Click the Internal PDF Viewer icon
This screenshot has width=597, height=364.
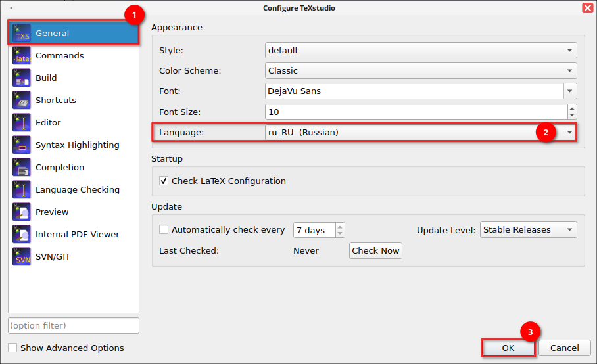tap(22, 235)
